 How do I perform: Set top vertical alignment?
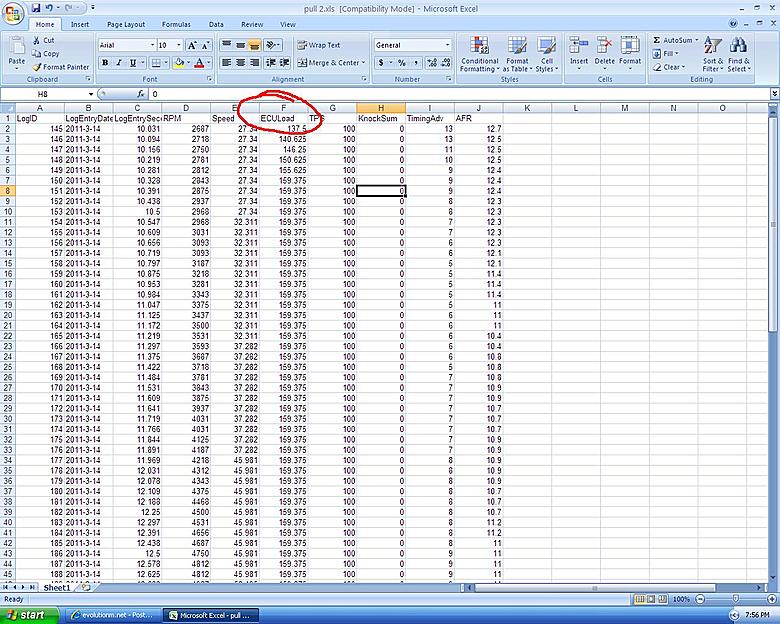tap(226, 45)
